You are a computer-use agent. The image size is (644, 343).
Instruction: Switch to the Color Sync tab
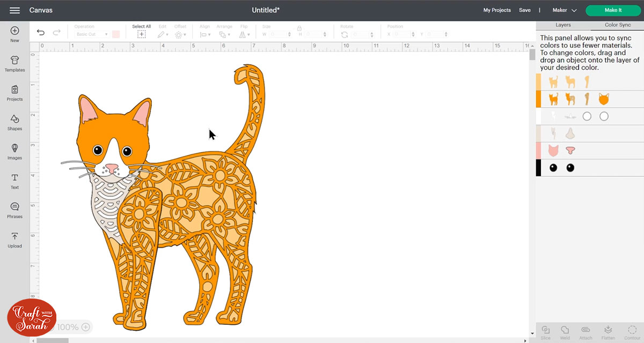point(617,25)
